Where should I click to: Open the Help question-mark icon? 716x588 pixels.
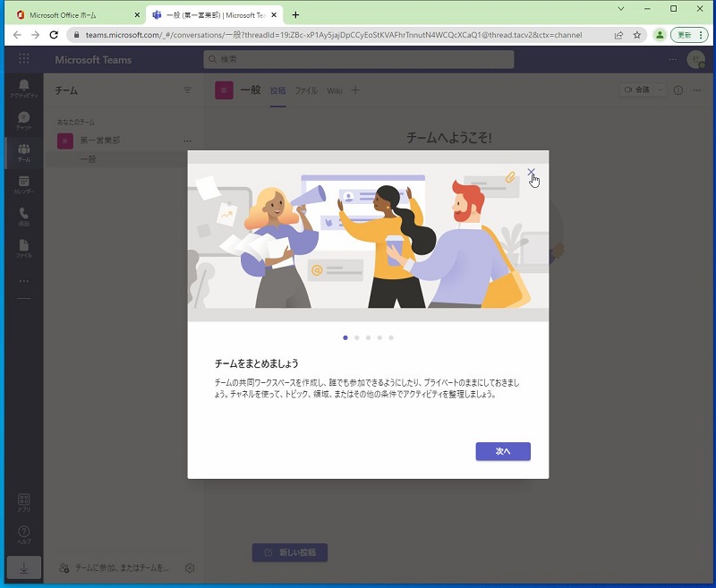pos(24,534)
